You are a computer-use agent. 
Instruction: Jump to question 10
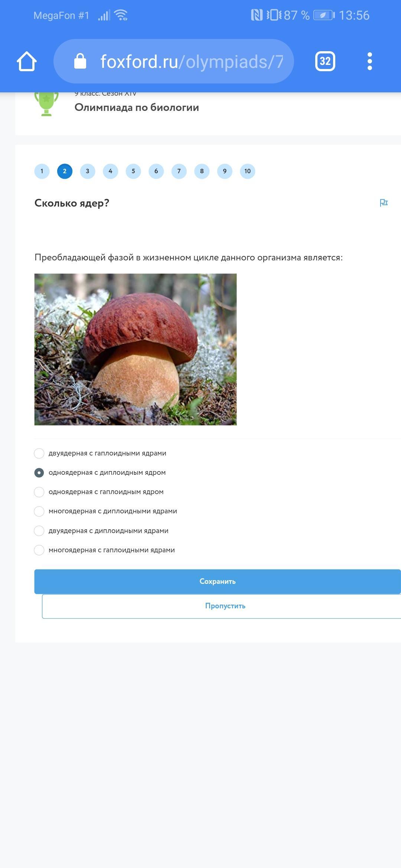(248, 171)
